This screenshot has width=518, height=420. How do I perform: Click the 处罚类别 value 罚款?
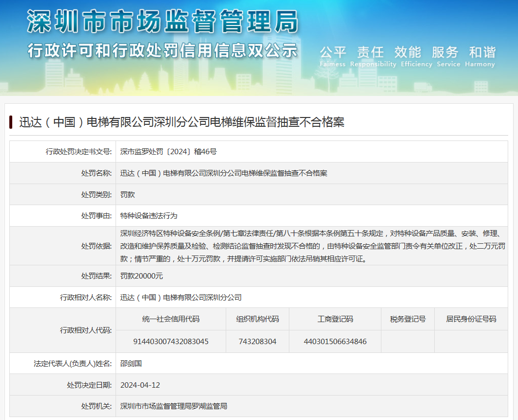128,194
